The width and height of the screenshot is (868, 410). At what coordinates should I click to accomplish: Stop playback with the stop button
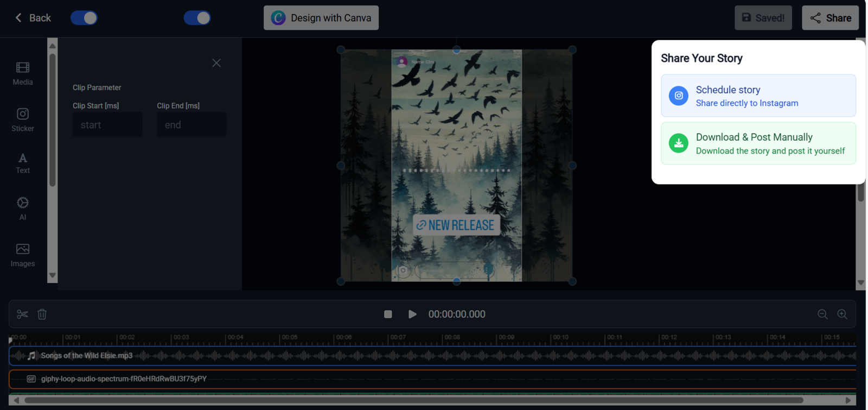point(388,314)
